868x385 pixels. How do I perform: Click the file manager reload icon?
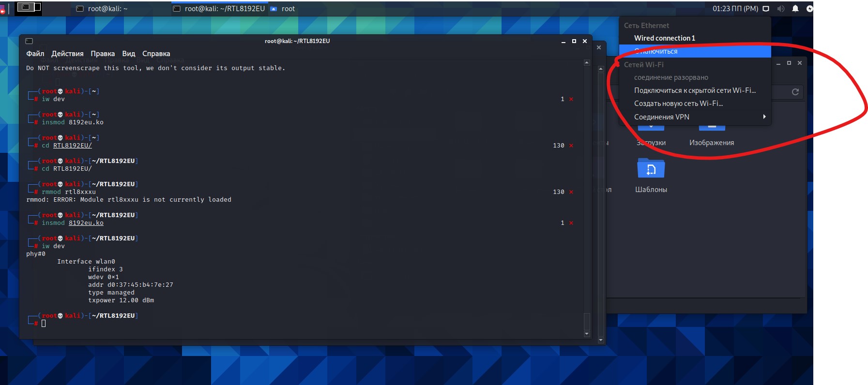[x=795, y=92]
